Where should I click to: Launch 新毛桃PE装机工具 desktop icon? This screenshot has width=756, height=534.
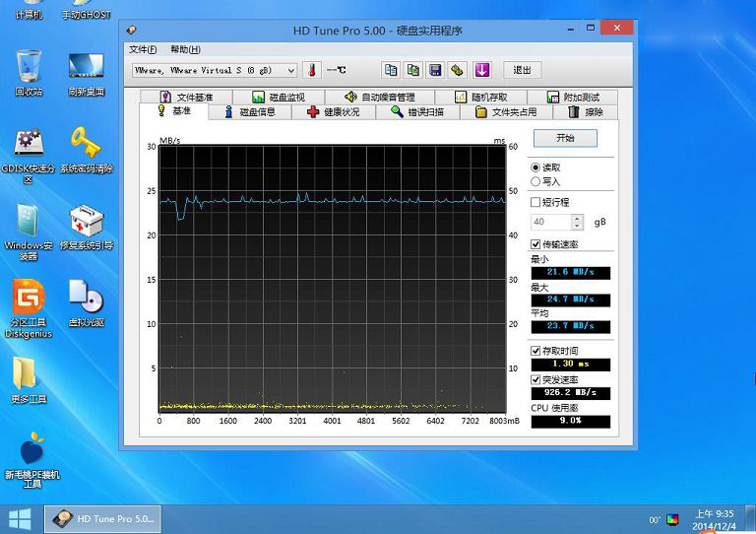pos(31,459)
